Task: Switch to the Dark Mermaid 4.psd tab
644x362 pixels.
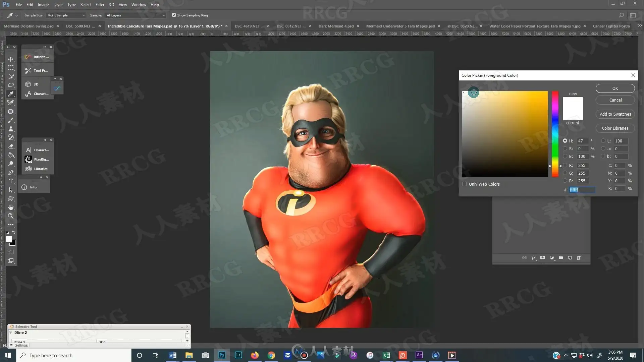Action: (336, 26)
